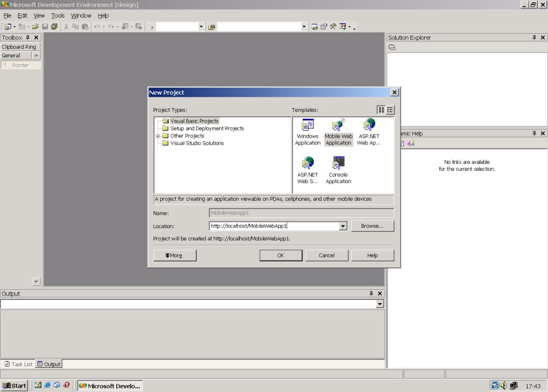Open the View menu

[39, 16]
